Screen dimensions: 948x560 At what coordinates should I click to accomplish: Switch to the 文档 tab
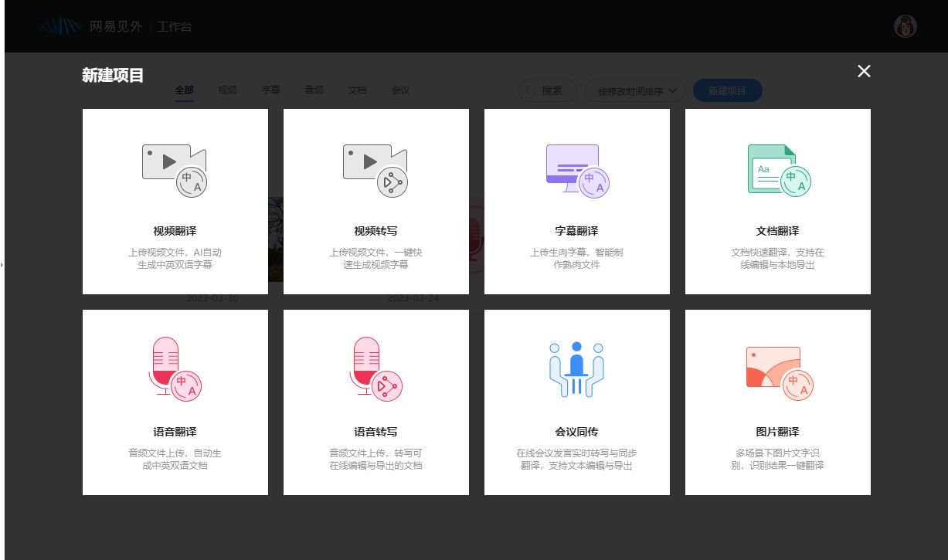(x=358, y=90)
